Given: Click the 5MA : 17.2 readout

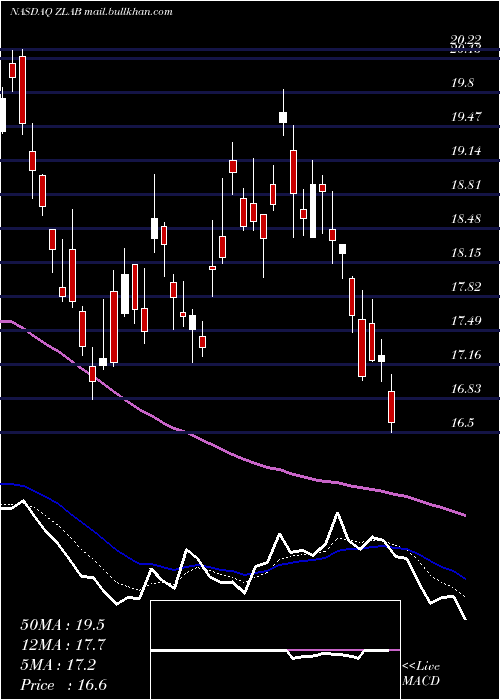Looking at the screenshot, I should (58, 665).
